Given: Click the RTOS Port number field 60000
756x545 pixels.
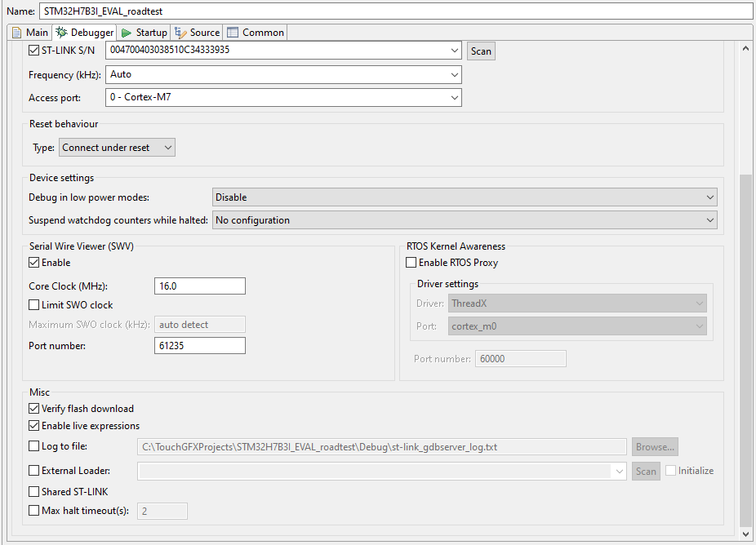Looking at the screenshot, I should click(x=521, y=358).
